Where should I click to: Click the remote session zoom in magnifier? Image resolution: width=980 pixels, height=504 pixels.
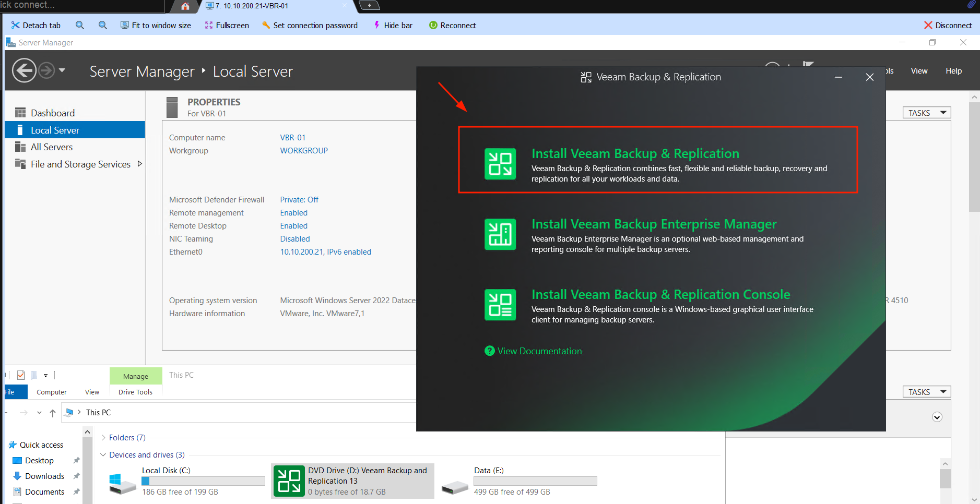coord(80,25)
